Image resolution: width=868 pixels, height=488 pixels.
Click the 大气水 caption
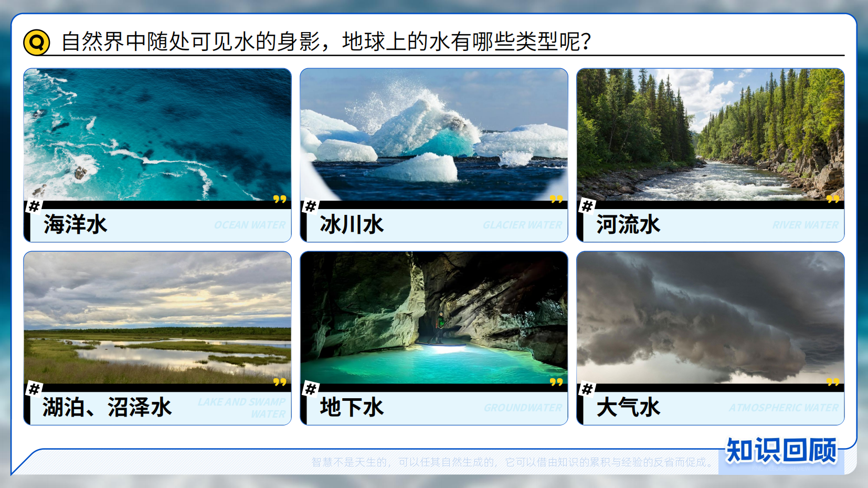point(629,408)
